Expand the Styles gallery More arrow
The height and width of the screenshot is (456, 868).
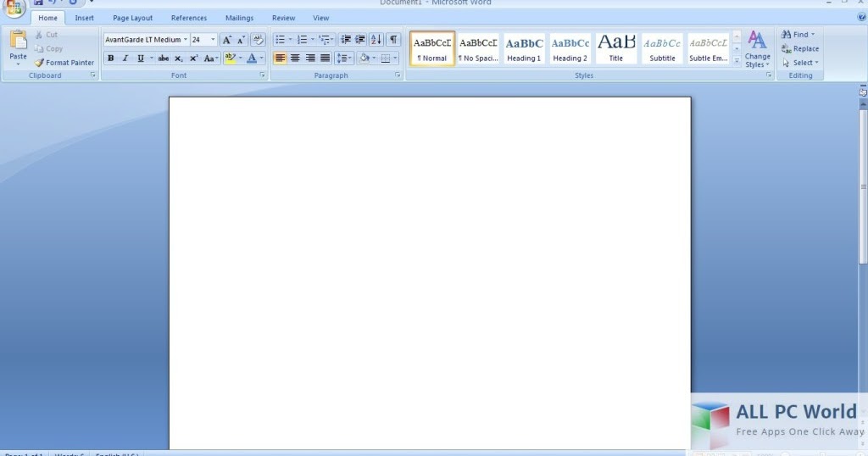click(x=737, y=61)
